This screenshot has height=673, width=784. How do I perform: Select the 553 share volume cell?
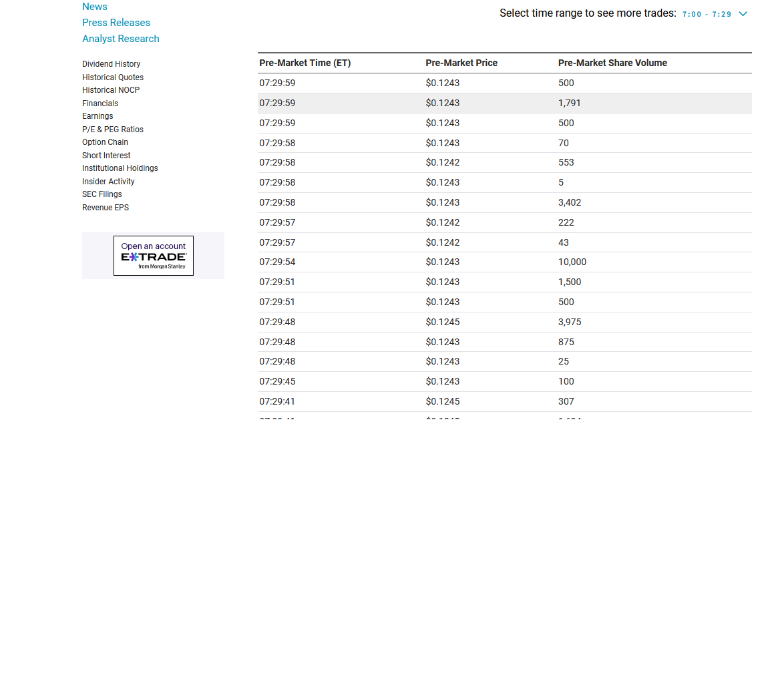pos(566,162)
